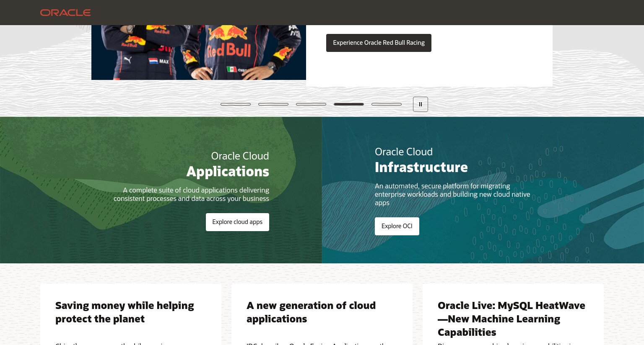Go to fifth carousel slide indicator

[387, 104]
